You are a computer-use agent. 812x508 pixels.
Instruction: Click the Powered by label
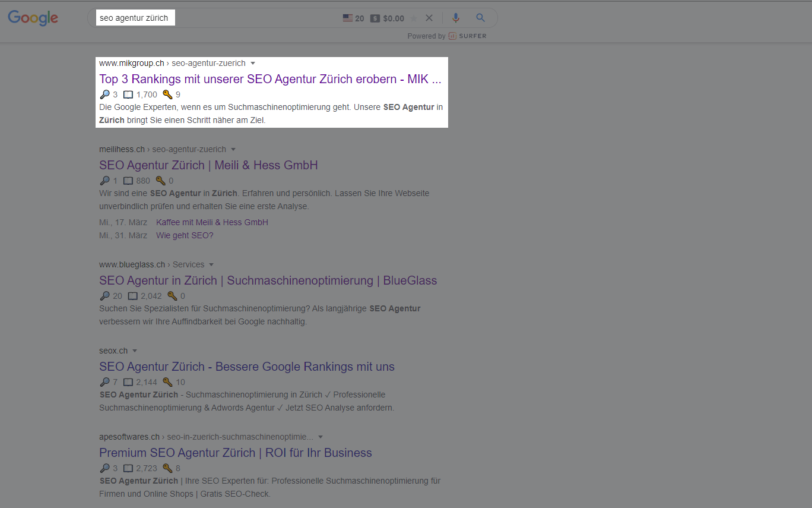coord(426,36)
